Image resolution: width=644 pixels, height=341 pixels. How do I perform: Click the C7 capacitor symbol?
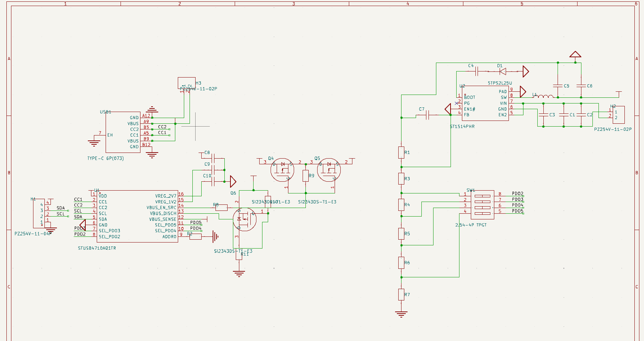pyautogui.click(x=428, y=115)
